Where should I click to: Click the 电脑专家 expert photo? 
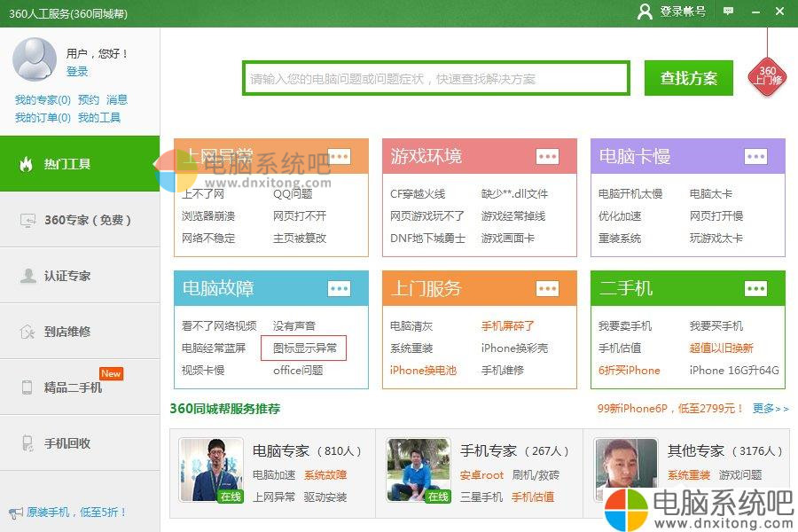coord(211,470)
